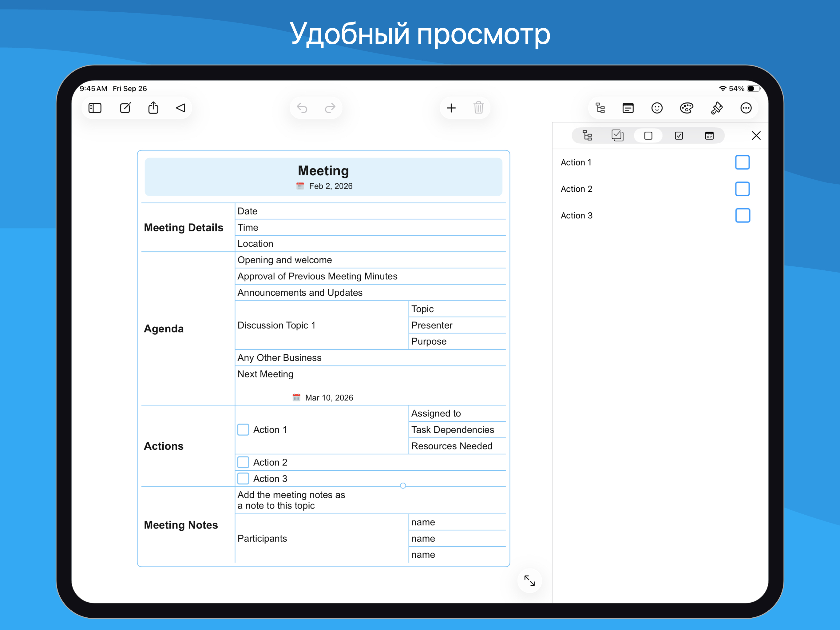Select the paintbrush format tool
Viewport: 840px width, 630px height.
716,108
